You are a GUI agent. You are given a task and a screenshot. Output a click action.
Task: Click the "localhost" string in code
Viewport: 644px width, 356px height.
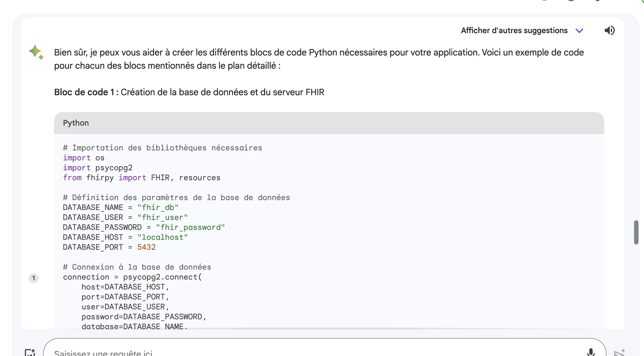pos(162,237)
